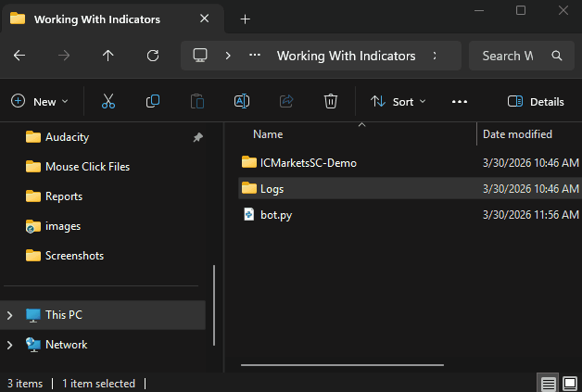Select the Working With Indicators tab

[97, 19]
